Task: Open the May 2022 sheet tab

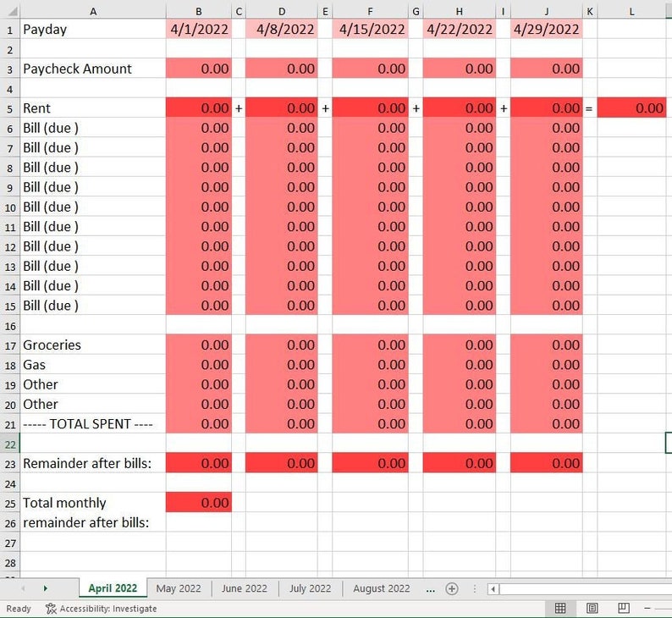Action: pos(179,588)
